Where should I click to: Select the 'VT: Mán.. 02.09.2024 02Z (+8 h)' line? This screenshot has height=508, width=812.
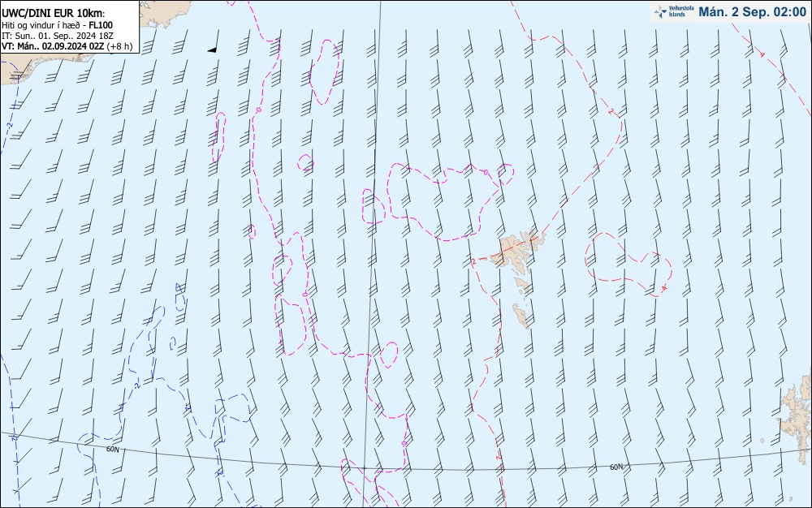[x=67, y=46]
